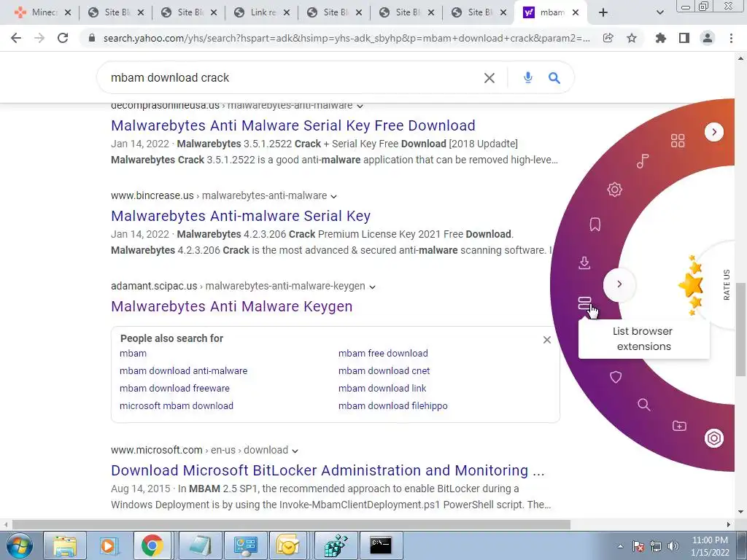Open Malwarebytes Anti Malware Keygen result
This screenshot has height=560, width=747.
(231, 306)
